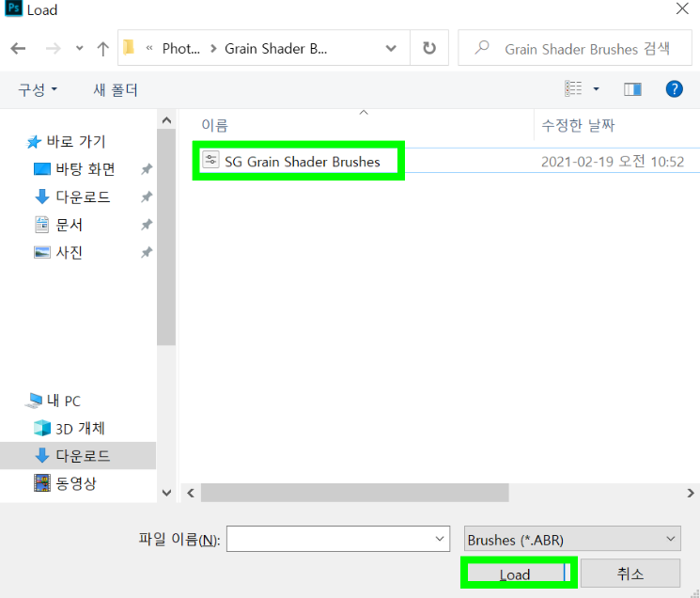Viewport: 700px width, 598px height.
Task: Toggle the preview pane
Action: coord(632,89)
